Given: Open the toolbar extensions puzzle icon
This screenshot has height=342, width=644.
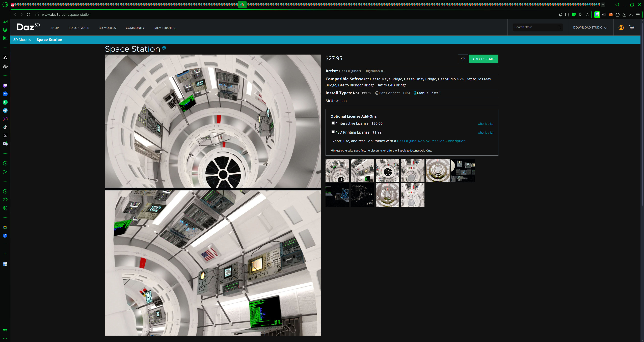Looking at the screenshot, I should pos(618,14).
